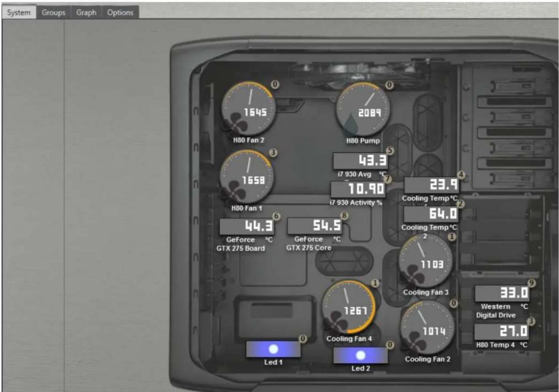Click the Cooling Fan 3 label

tap(426, 292)
